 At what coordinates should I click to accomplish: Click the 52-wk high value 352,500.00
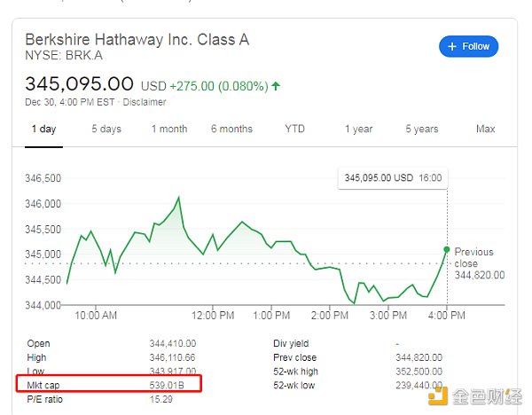click(x=419, y=372)
